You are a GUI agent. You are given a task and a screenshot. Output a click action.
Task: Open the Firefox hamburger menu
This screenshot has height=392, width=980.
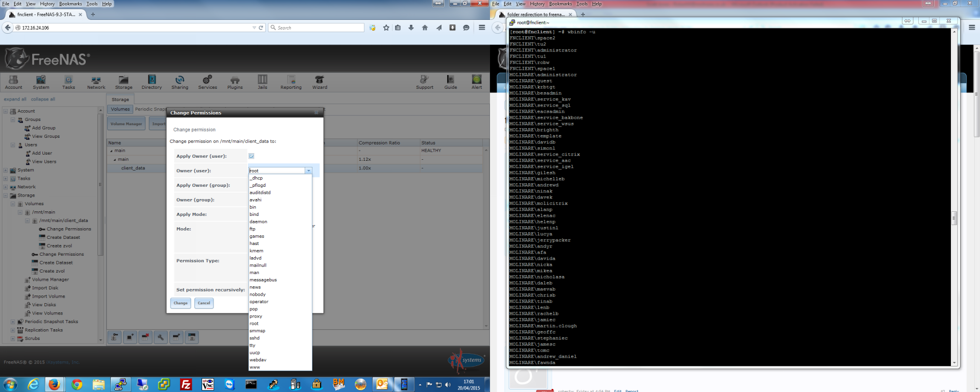point(482,28)
